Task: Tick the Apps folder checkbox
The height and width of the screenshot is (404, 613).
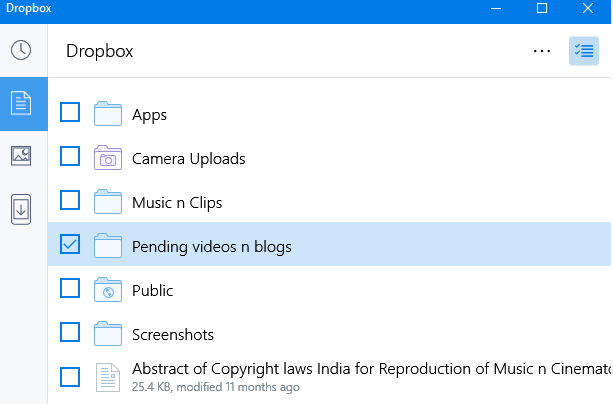Action: (x=70, y=113)
